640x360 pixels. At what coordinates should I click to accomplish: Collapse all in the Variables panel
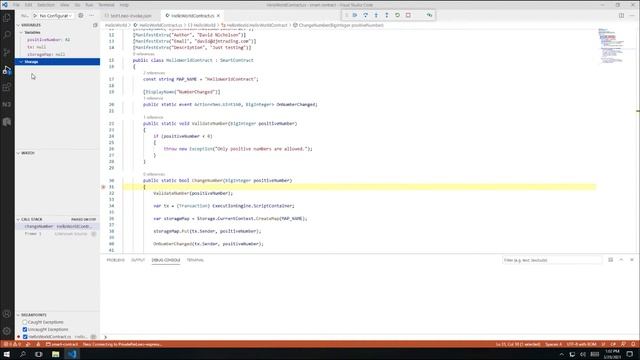[x=96, y=25]
